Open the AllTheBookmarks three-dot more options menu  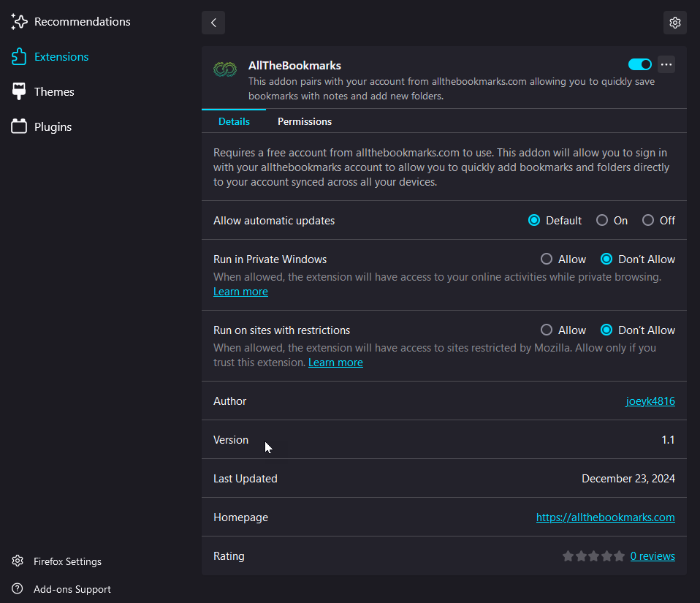tap(666, 65)
